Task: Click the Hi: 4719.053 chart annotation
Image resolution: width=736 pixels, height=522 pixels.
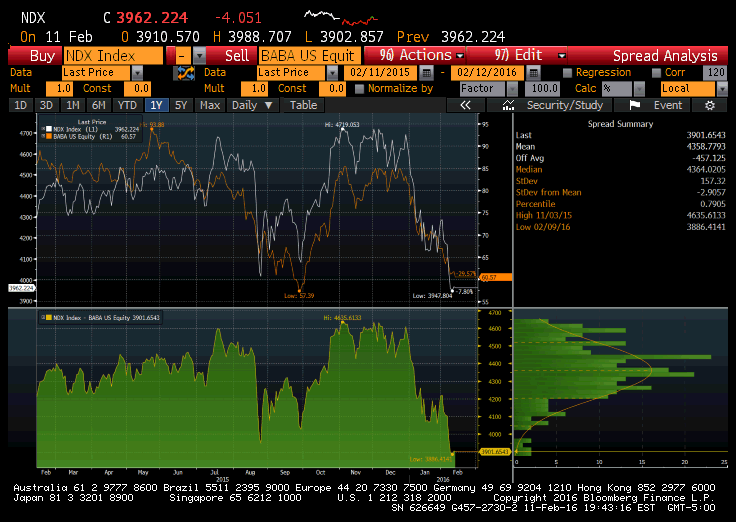Action: point(342,124)
